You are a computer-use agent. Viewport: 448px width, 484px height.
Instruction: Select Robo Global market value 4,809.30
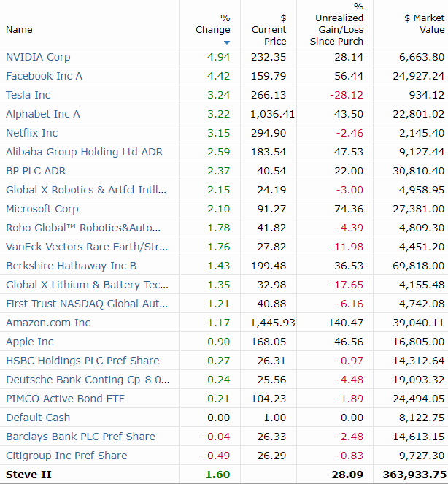(422, 228)
